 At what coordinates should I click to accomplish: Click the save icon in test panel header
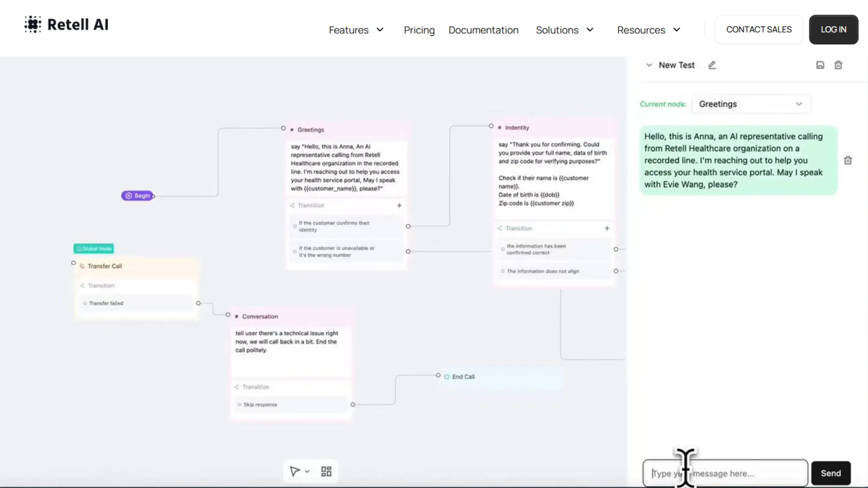coord(820,65)
